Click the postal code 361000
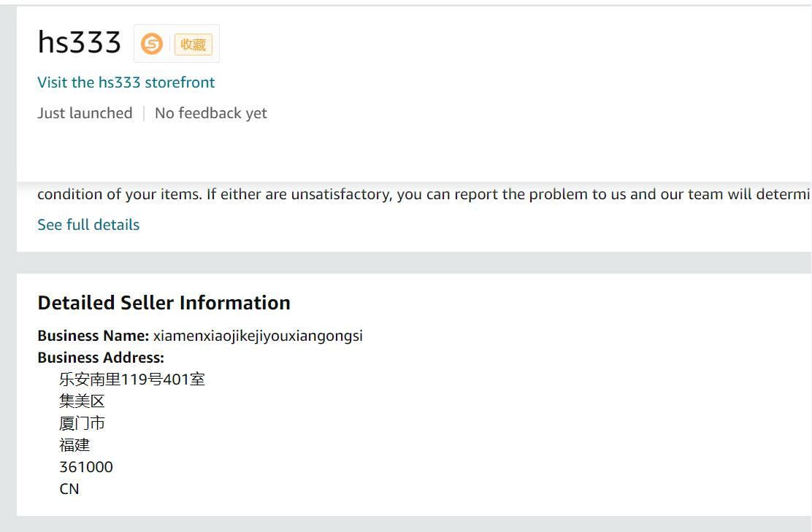This screenshot has height=532, width=812. click(86, 467)
